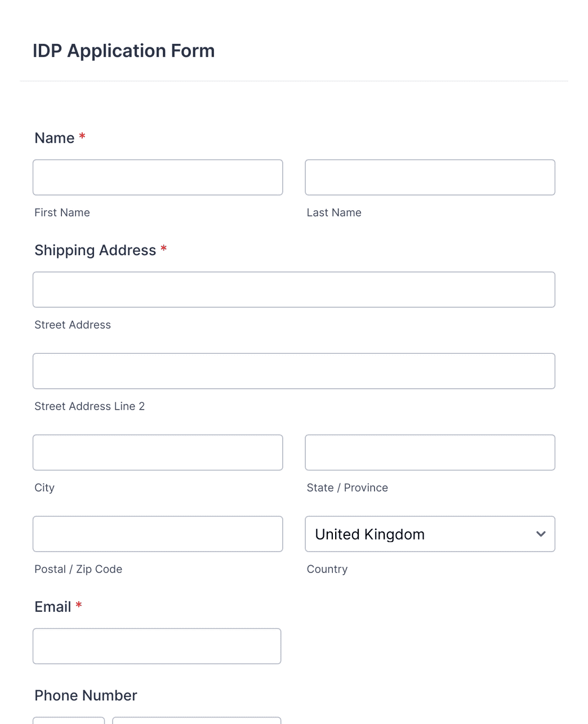Click the red asterisk beside Email
Screen dimensions: 588x724
(78, 606)
